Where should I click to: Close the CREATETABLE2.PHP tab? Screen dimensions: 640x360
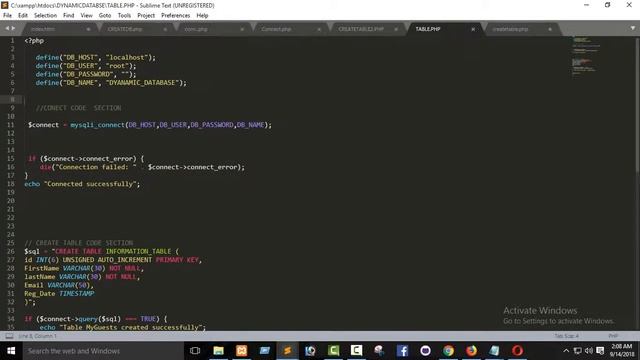click(396, 29)
